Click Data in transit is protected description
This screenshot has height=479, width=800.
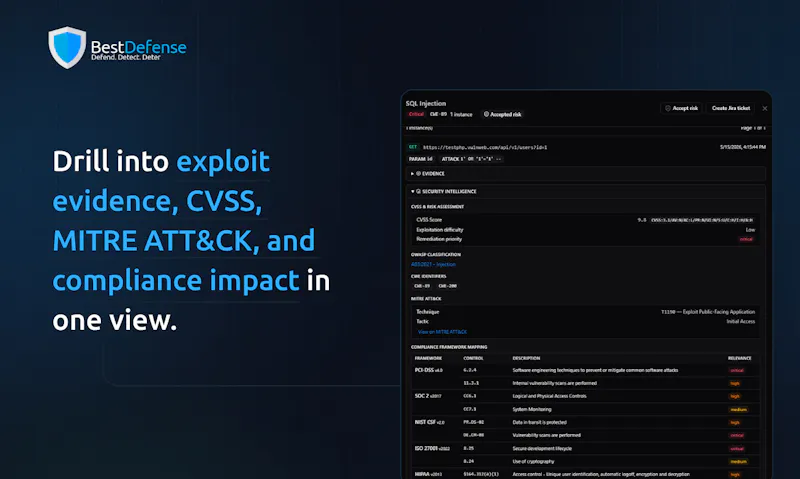point(539,422)
